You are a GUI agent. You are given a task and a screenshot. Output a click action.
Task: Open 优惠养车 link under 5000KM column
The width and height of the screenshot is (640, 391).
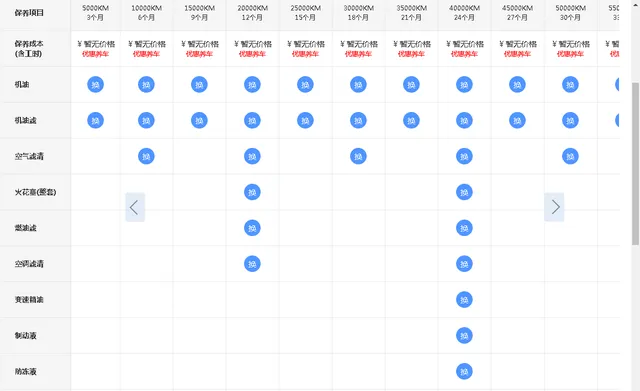click(96, 54)
